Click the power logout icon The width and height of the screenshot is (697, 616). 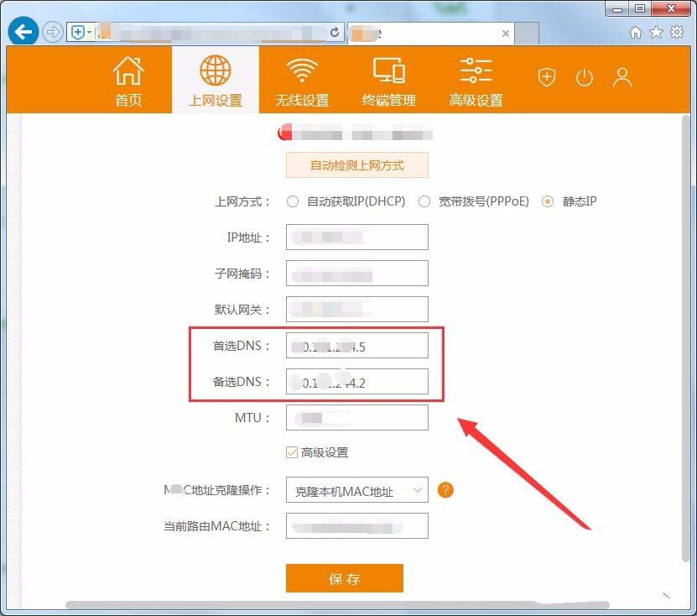pyautogui.click(x=585, y=77)
